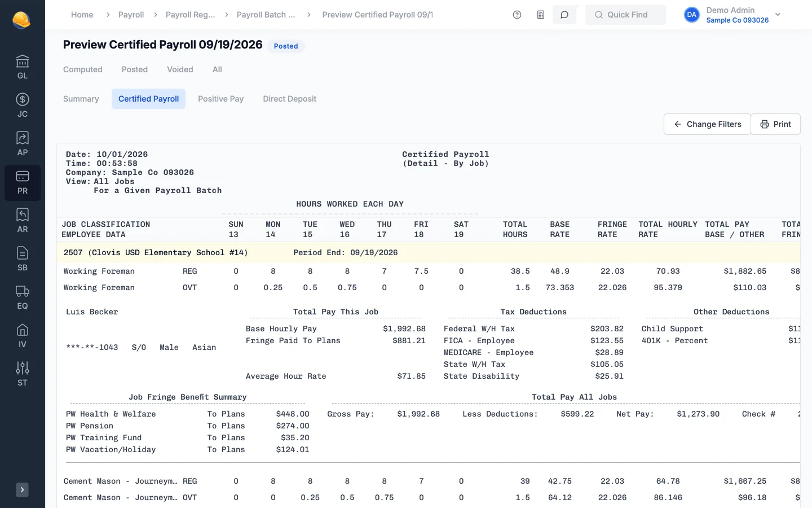Open the Summary tab

point(81,99)
